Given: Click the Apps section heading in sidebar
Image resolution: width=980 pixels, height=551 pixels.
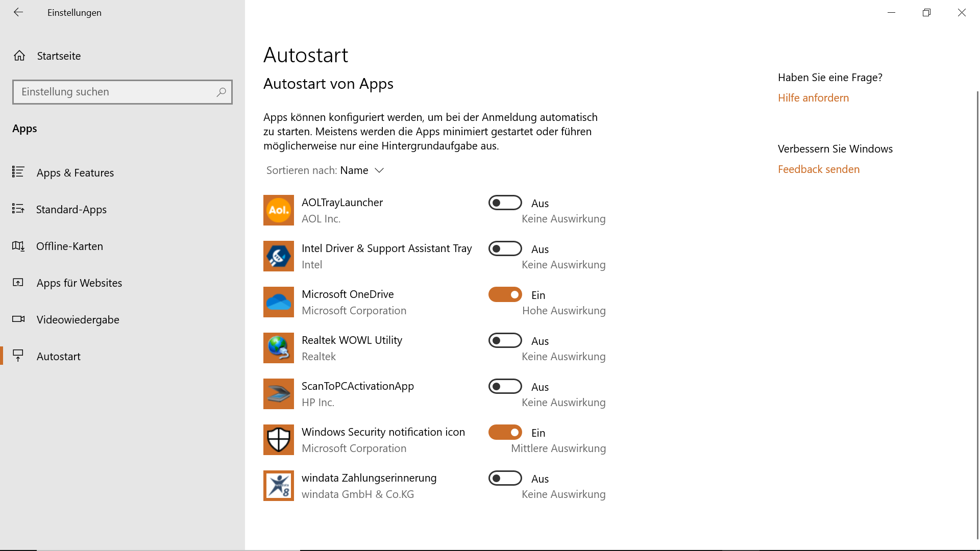Looking at the screenshot, I should [x=24, y=129].
